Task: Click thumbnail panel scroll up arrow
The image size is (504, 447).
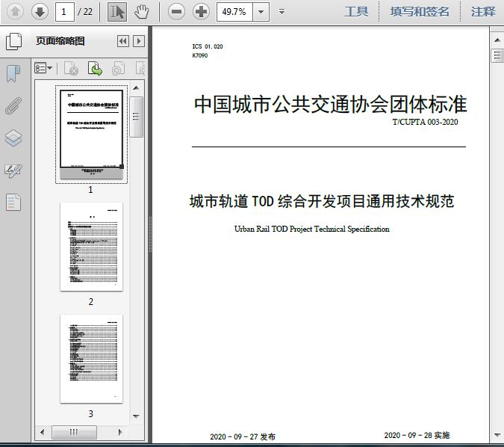Action: [136, 88]
